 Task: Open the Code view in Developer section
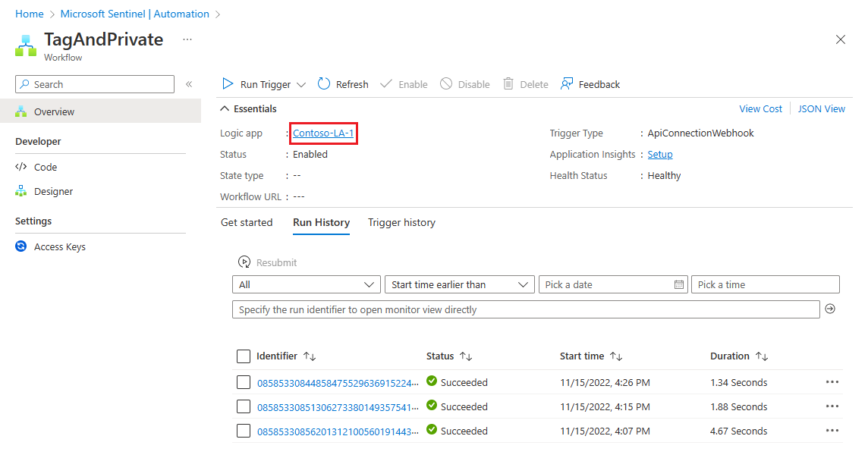[x=45, y=167]
